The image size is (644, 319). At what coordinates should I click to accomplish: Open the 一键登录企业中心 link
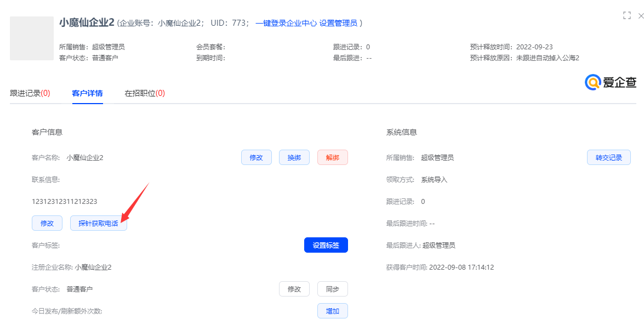[x=286, y=23]
